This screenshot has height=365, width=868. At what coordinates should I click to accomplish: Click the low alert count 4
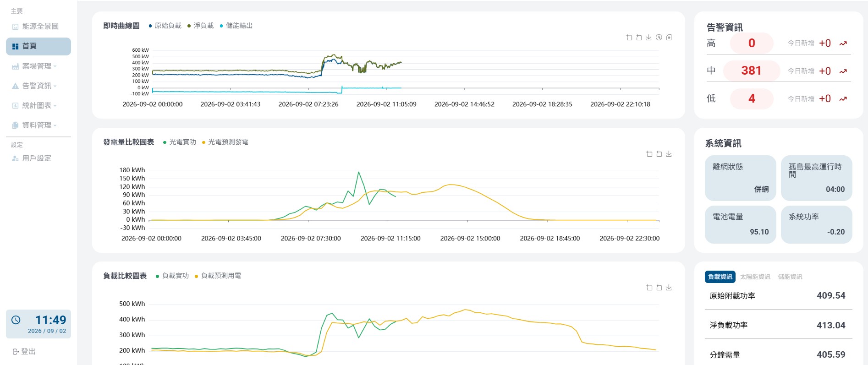coord(752,98)
